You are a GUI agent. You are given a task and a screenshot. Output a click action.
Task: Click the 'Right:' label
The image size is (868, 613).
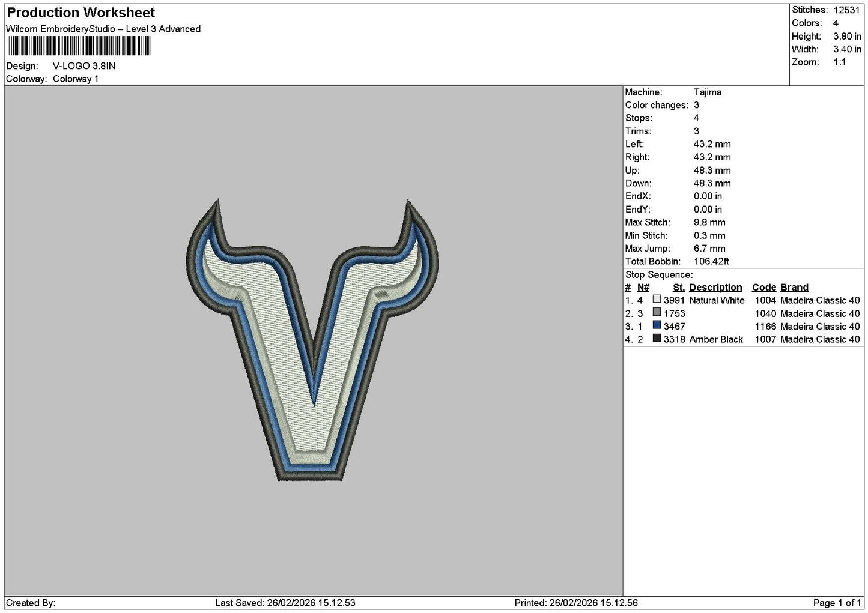point(637,157)
